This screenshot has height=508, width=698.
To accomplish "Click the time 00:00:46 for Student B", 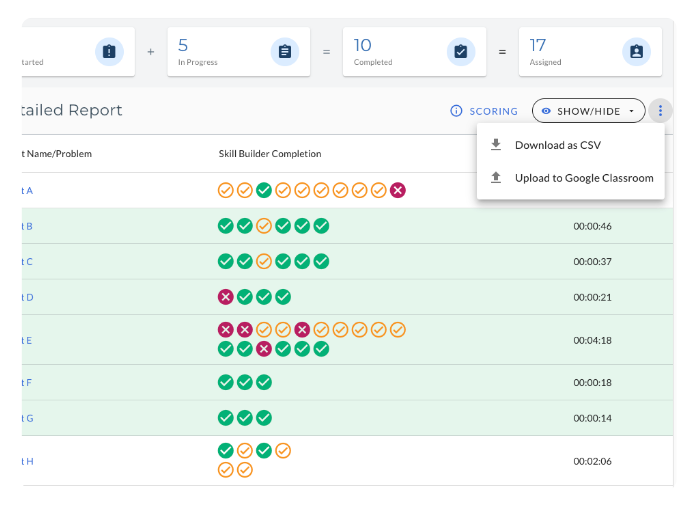I will click(x=592, y=226).
